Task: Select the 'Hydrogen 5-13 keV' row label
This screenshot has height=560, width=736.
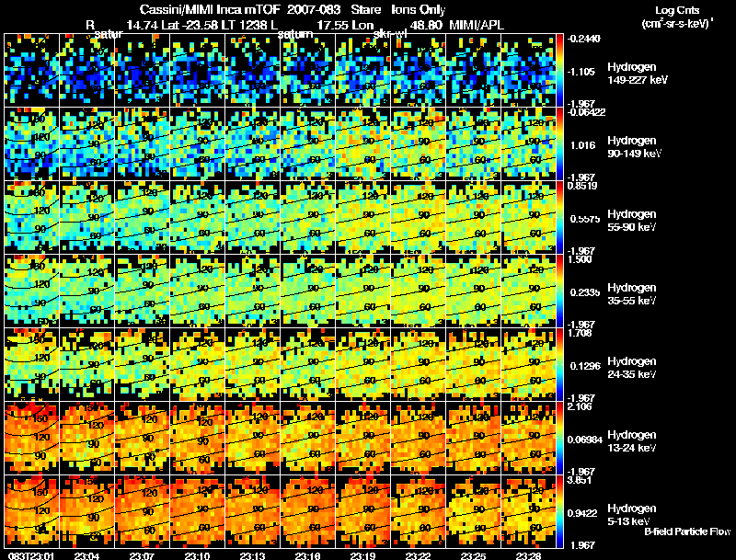Action: point(632,515)
